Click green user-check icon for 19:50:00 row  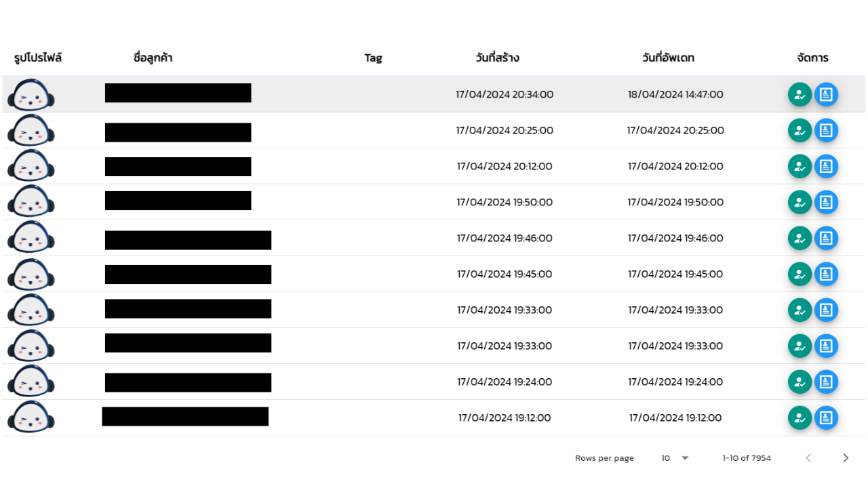(x=800, y=202)
